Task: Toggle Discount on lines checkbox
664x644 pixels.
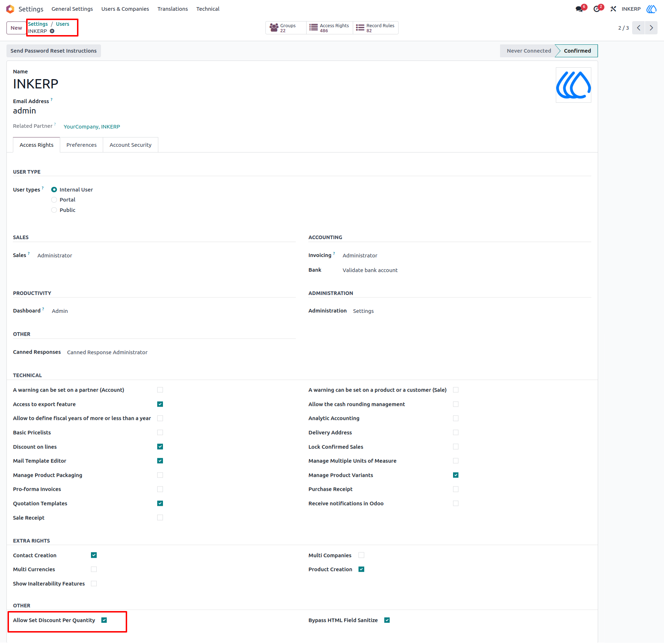Action: [160, 447]
